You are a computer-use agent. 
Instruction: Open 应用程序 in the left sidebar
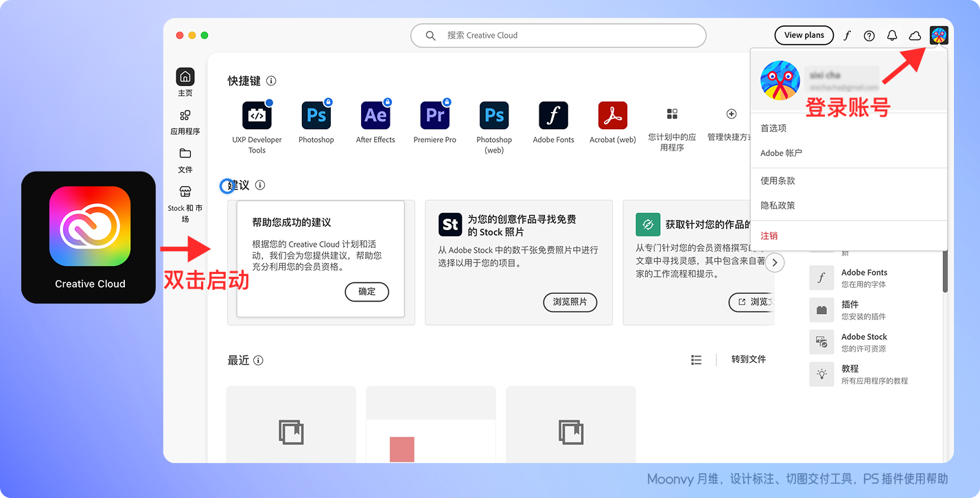click(x=185, y=122)
